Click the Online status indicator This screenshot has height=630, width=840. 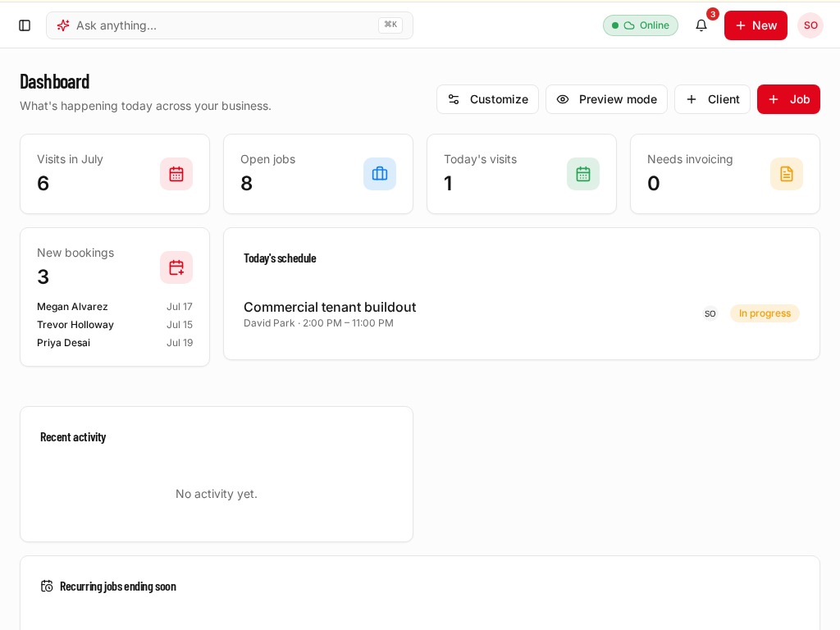641,25
